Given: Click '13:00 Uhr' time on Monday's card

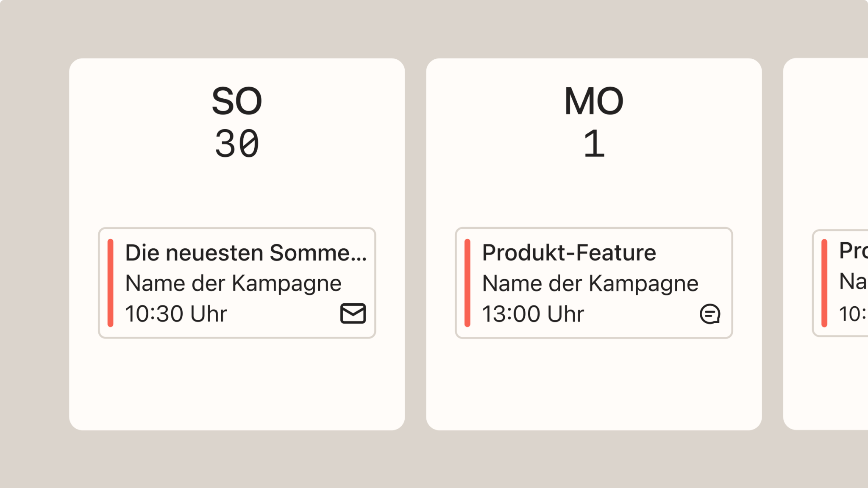Looking at the screenshot, I should coord(533,314).
